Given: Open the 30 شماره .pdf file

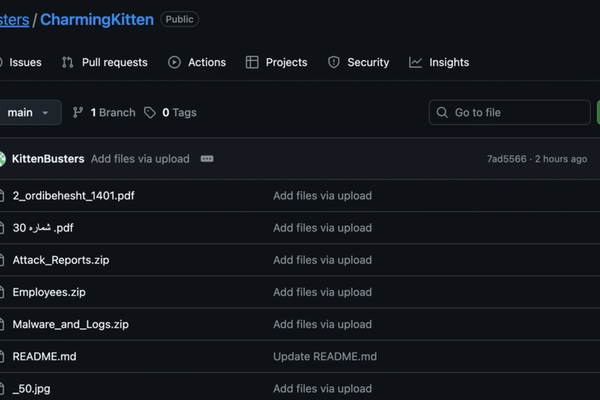Looking at the screenshot, I should coord(43,228).
